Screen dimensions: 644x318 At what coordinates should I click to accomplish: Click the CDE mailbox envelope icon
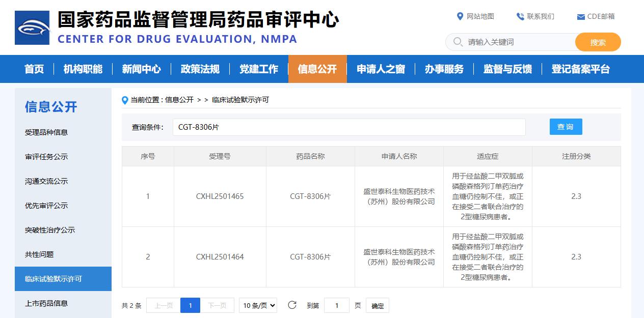tap(580, 17)
